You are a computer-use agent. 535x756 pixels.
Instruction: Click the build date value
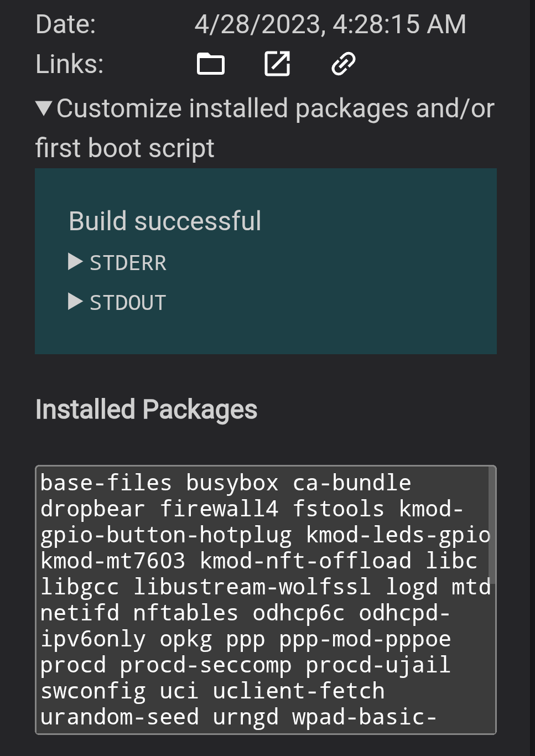(330, 24)
